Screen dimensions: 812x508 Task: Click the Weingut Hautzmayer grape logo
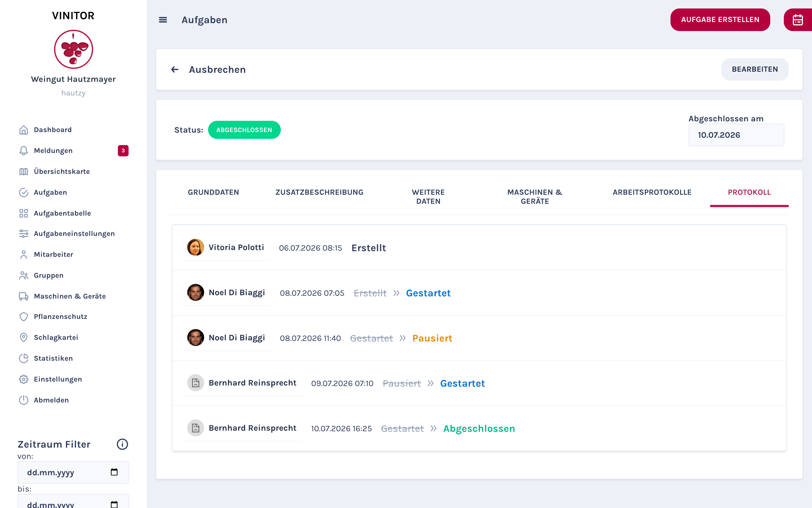pos(74,49)
